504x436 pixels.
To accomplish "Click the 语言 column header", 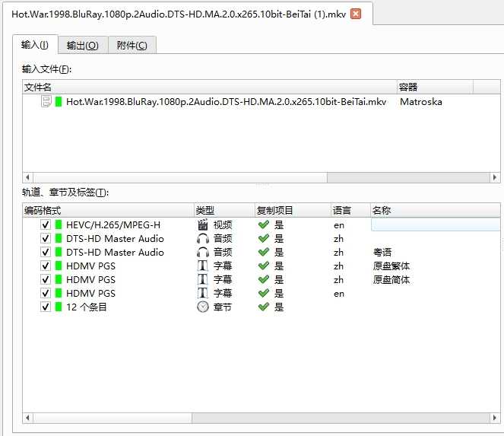I will coord(350,210).
